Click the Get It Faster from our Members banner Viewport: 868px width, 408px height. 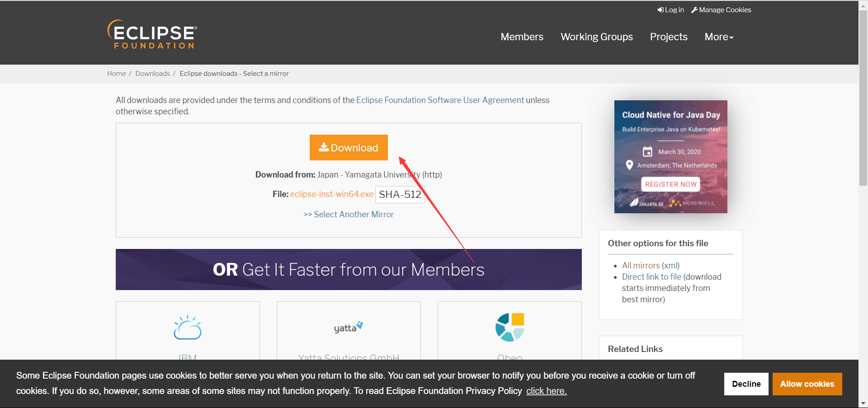tap(349, 270)
